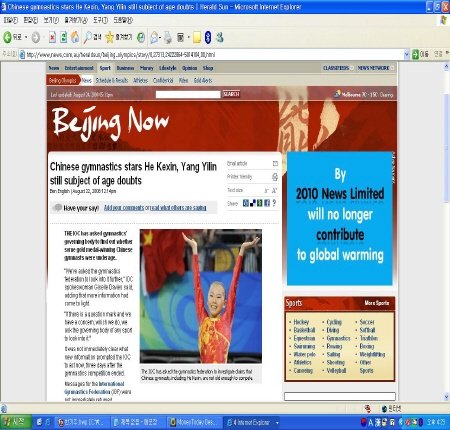Image resolution: width=450 pixels, height=430 pixels.
Task: Follow the Add your comments link
Action: (124, 208)
